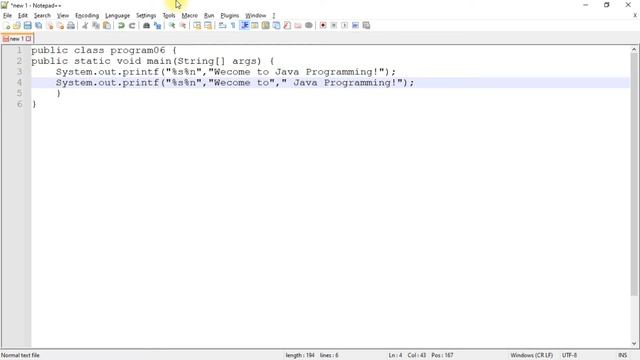Click line number 1 in the margin

(x=19, y=50)
